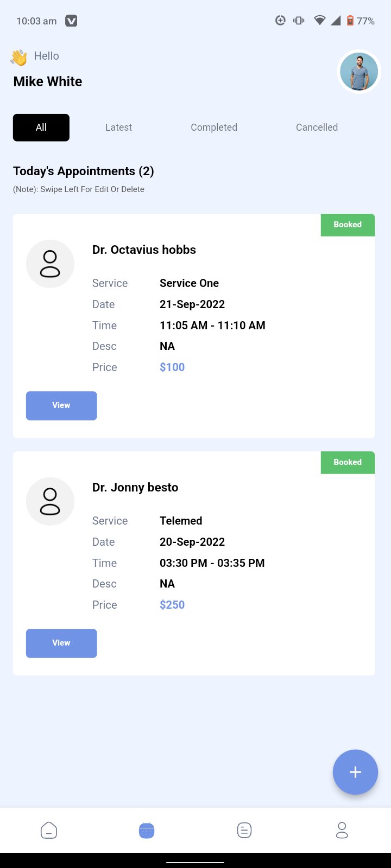This screenshot has height=868, width=391.
Task: Tap the calendar appointments icon in bottom bar
Action: (147, 830)
